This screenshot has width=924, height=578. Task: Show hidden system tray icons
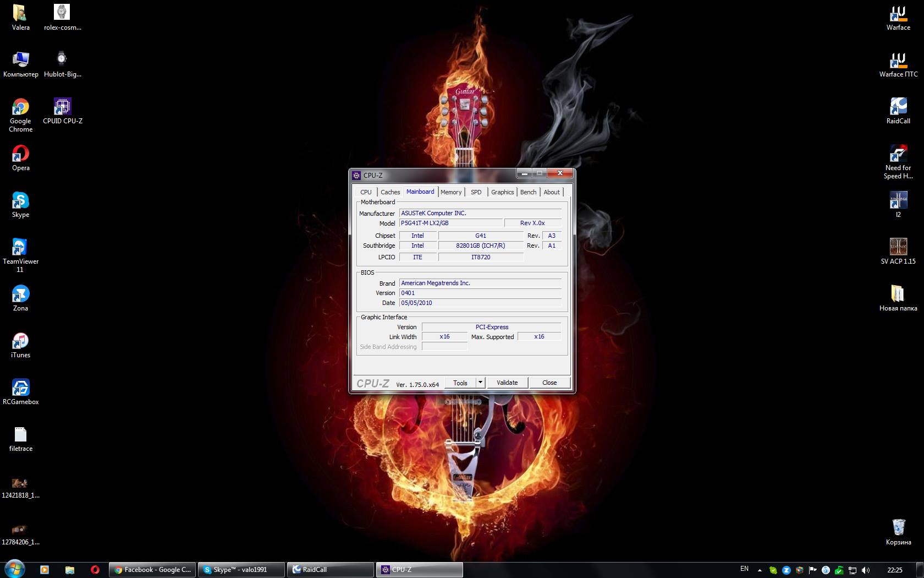(x=760, y=570)
